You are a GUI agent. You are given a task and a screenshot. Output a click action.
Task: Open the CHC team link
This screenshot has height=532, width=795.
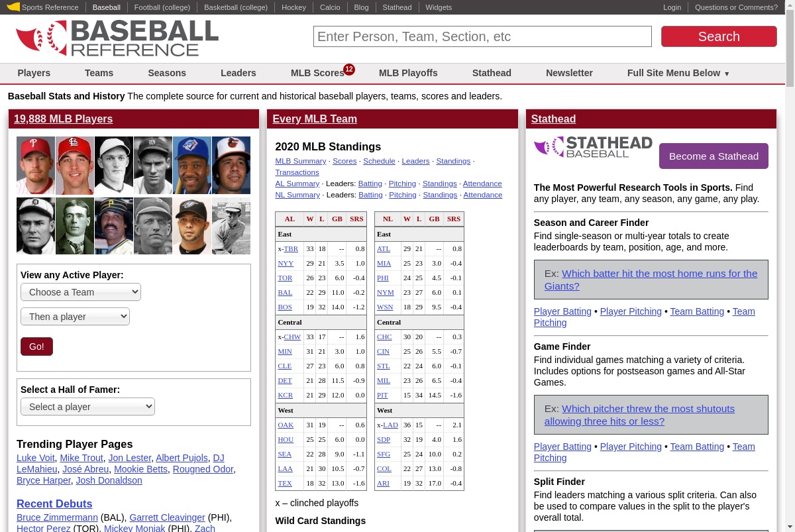(x=384, y=337)
